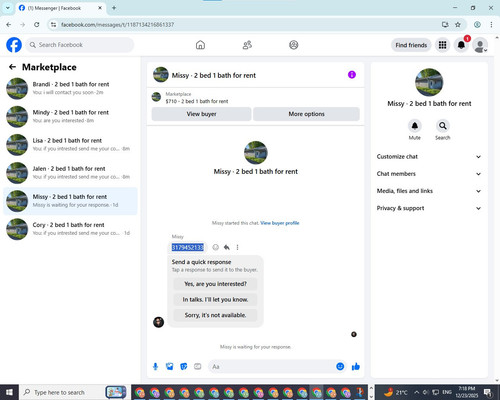Viewport: 500px width, 400px height.
Task: Open Cory conversation in Marketplace list
Action: coord(70,229)
